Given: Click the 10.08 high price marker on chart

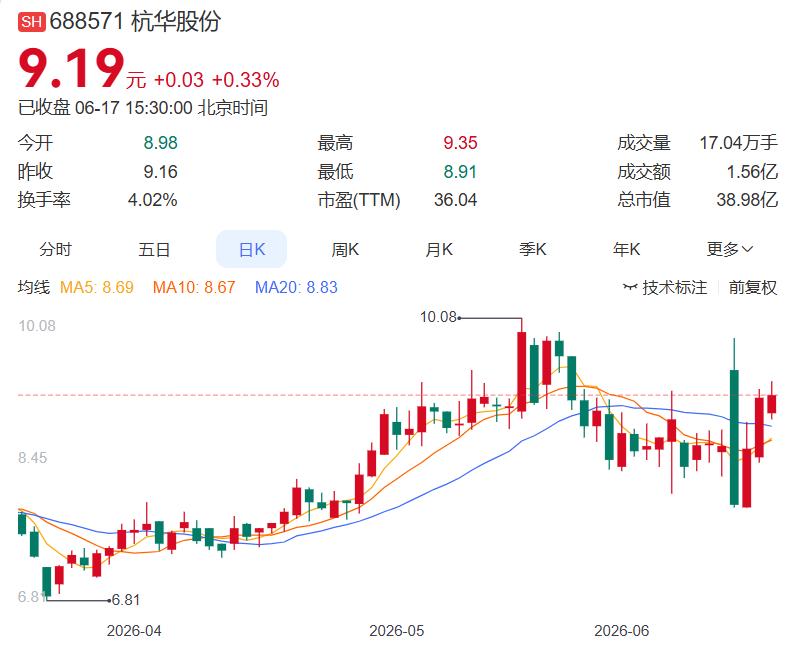Looking at the screenshot, I should click(438, 317).
